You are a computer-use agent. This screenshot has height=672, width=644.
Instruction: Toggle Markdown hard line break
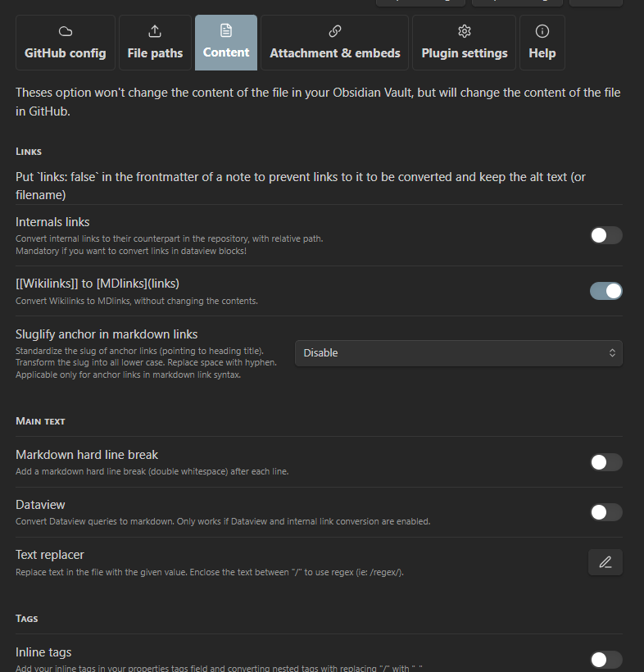coord(605,462)
